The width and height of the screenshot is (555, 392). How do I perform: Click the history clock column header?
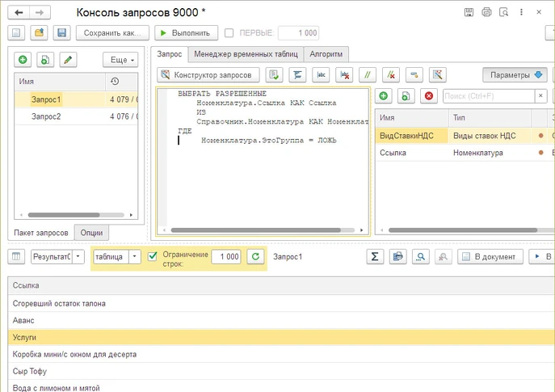(115, 82)
